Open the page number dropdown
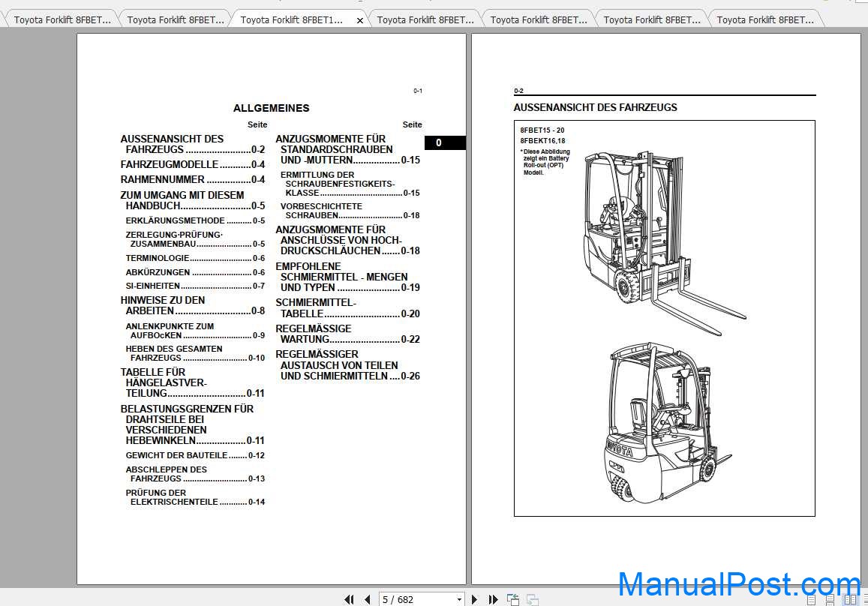The height and width of the screenshot is (606, 868). click(x=459, y=599)
